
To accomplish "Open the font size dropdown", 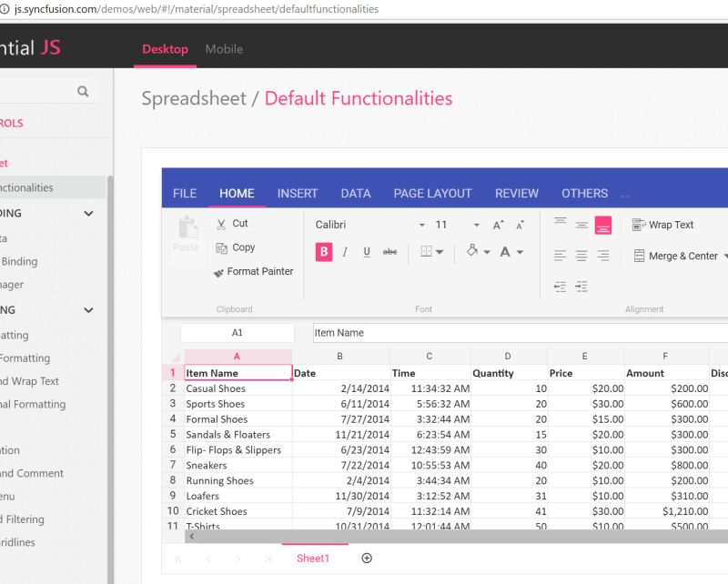I will click(475, 225).
